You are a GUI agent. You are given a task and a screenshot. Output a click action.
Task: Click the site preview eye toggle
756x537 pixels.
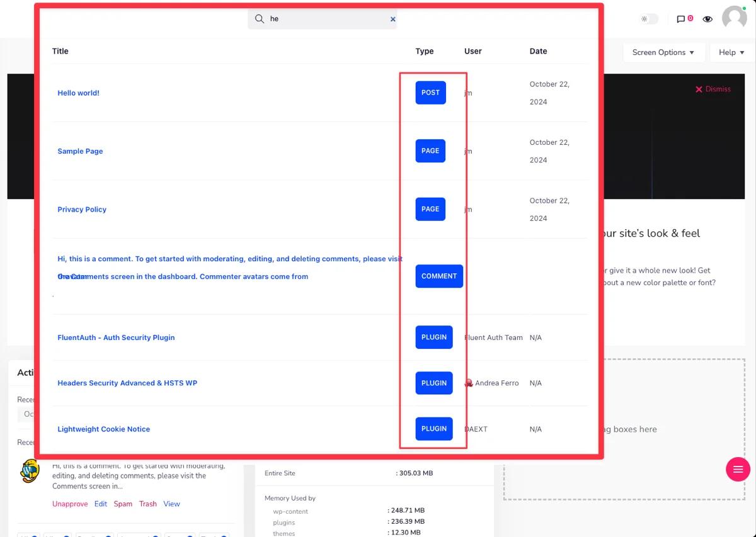click(x=707, y=19)
